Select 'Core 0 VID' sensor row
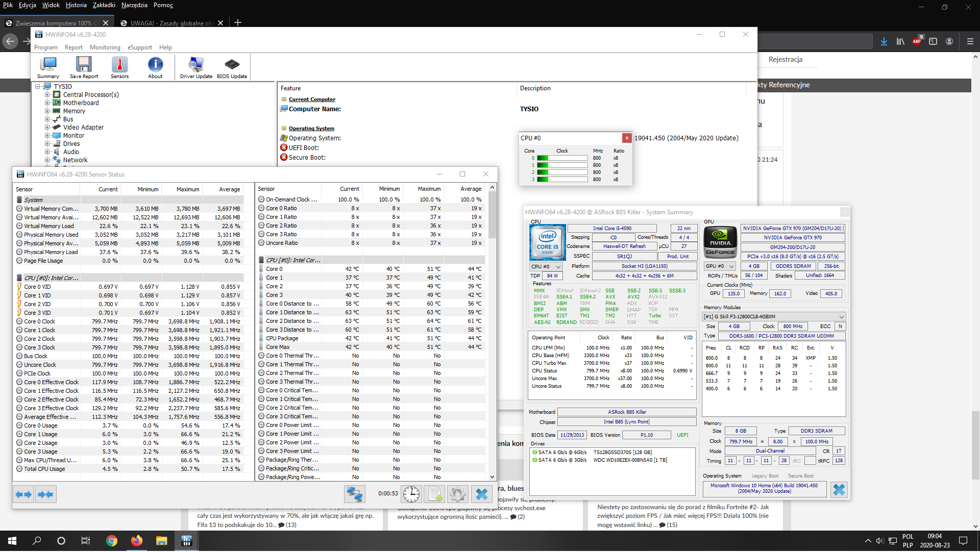 point(130,287)
